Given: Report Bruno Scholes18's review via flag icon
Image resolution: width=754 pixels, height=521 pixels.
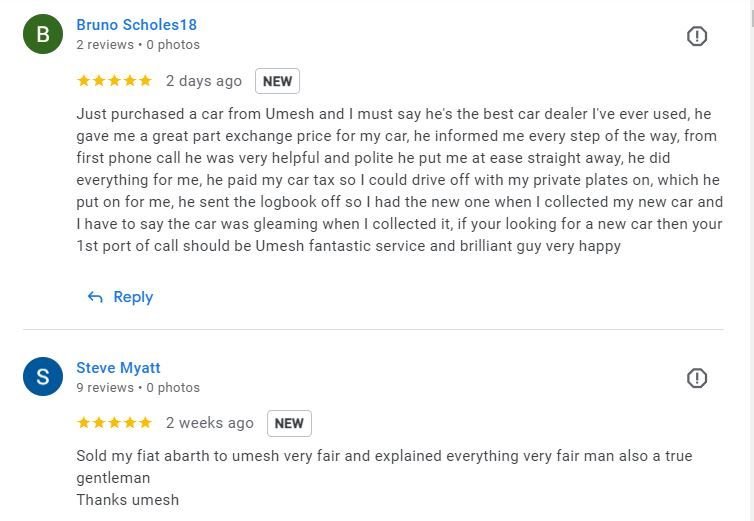Looking at the screenshot, I should tap(697, 36).
